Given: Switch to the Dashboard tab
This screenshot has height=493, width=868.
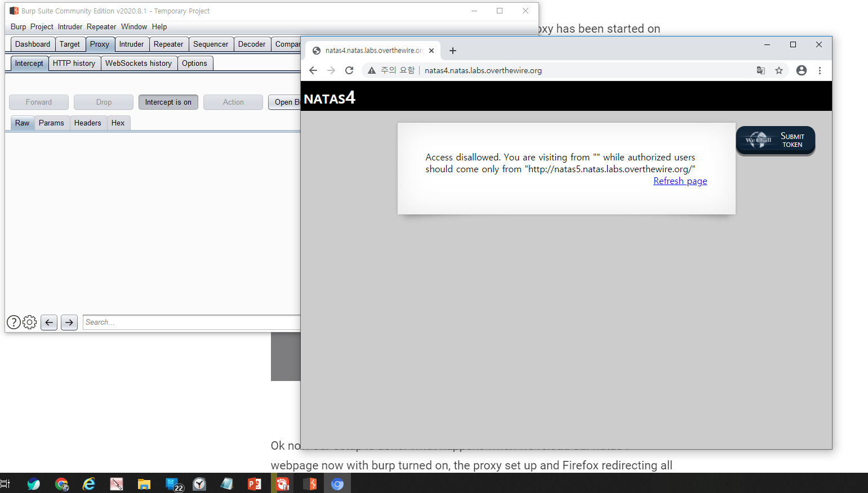Looking at the screenshot, I should tap(33, 44).
